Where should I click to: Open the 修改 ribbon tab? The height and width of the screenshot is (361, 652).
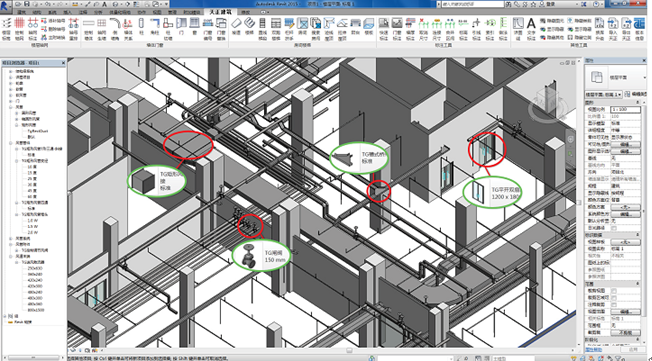click(x=246, y=12)
